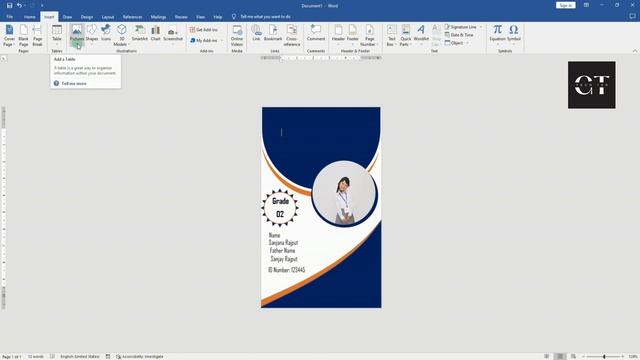Save the document from Quick Access
The image size is (640, 360).
9,5
